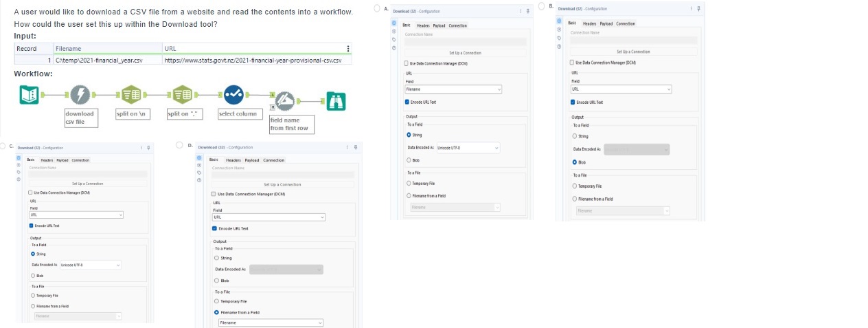Image resolution: width=868 pixels, height=328 pixels.
Task: Click the help question-mark icon in option A sidebar
Action: click(x=394, y=47)
